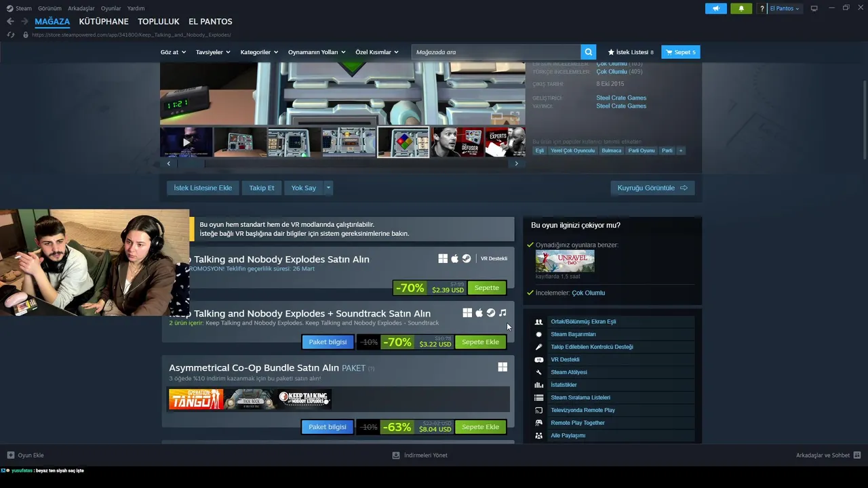Click the Takip Et button
This screenshot has width=868, height=488.
coord(262,188)
